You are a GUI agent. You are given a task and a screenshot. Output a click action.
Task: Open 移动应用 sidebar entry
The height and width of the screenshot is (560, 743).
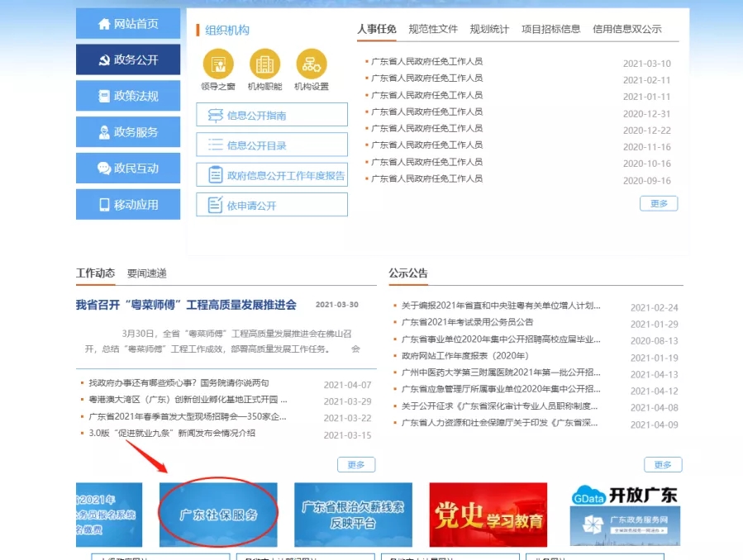click(x=128, y=205)
